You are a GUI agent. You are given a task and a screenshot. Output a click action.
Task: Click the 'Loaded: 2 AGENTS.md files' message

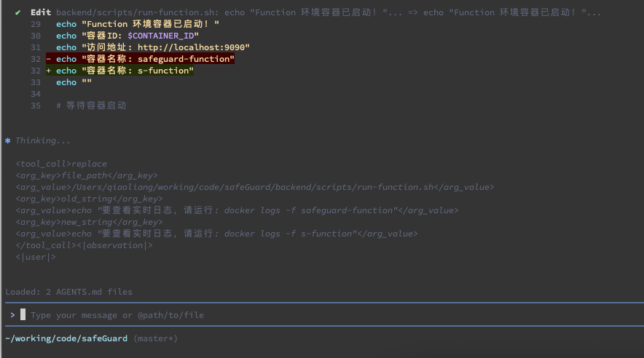69,292
